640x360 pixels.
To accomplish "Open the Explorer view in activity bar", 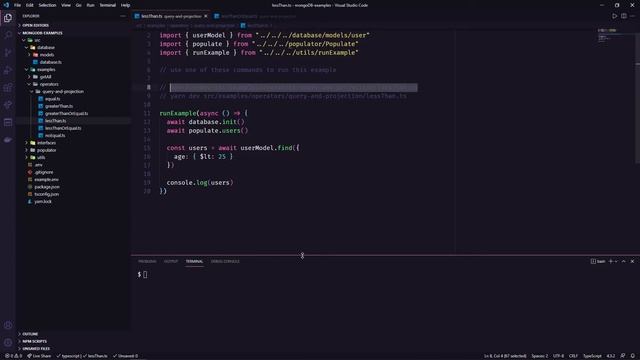I will [8, 18].
